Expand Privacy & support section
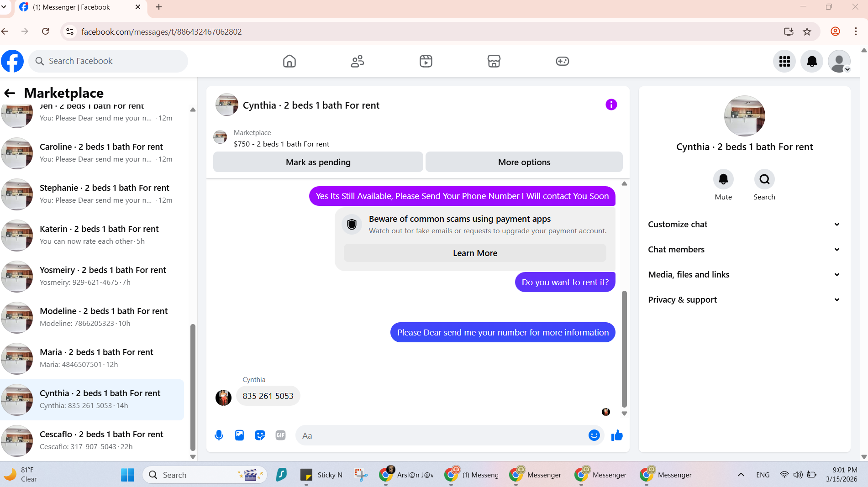This screenshot has height=487, width=868. 744,300
